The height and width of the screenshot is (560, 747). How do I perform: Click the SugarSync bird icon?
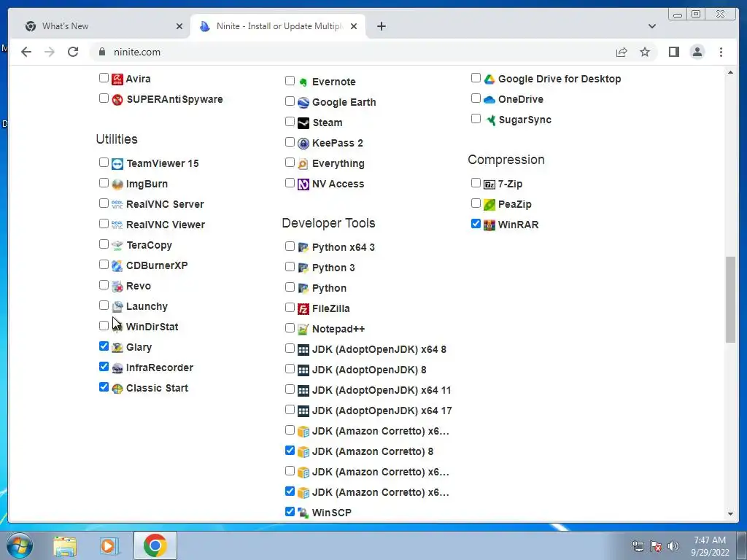pyautogui.click(x=490, y=120)
